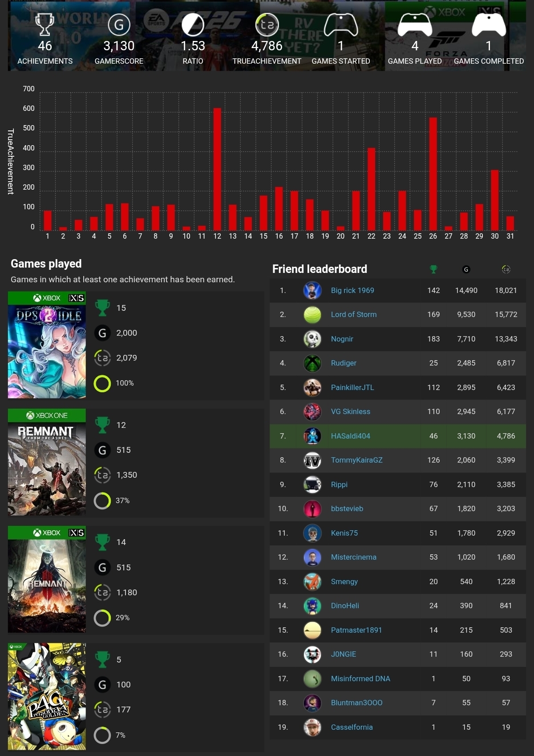Image resolution: width=534 pixels, height=756 pixels.
Task: Open Casselfornia's profile link
Action: (x=352, y=727)
